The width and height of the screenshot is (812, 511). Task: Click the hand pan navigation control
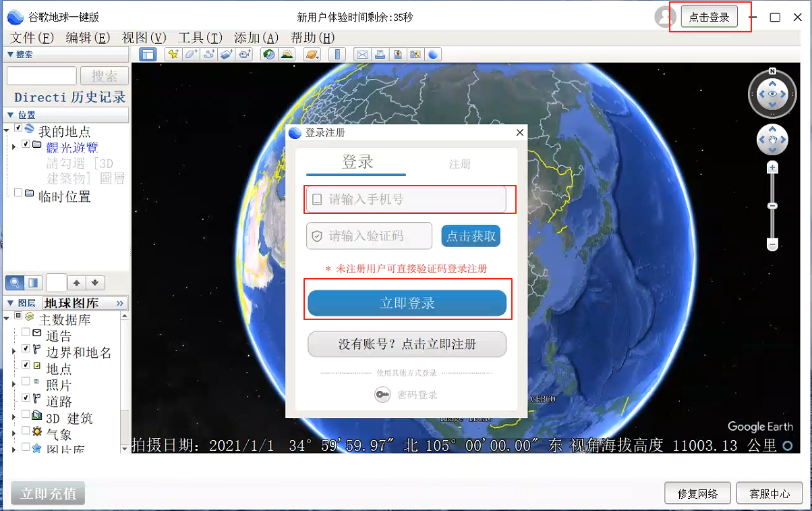tap(772, 140)
